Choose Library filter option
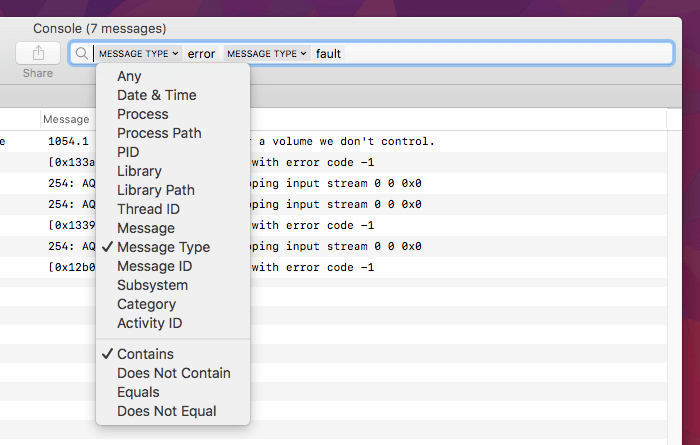The width and height of the screenshot is (700, 445). click(173, 171)
